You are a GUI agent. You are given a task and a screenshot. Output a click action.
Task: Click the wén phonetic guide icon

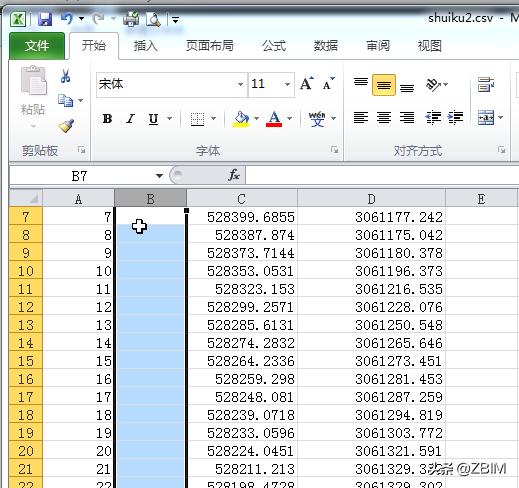pos(317,119)
